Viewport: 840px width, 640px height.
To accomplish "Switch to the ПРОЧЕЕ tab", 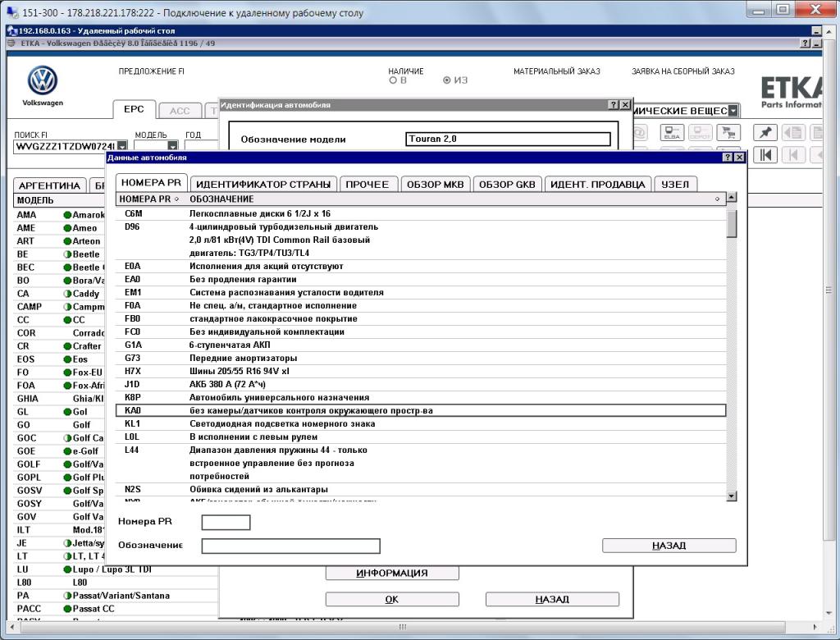I will 367,185.
